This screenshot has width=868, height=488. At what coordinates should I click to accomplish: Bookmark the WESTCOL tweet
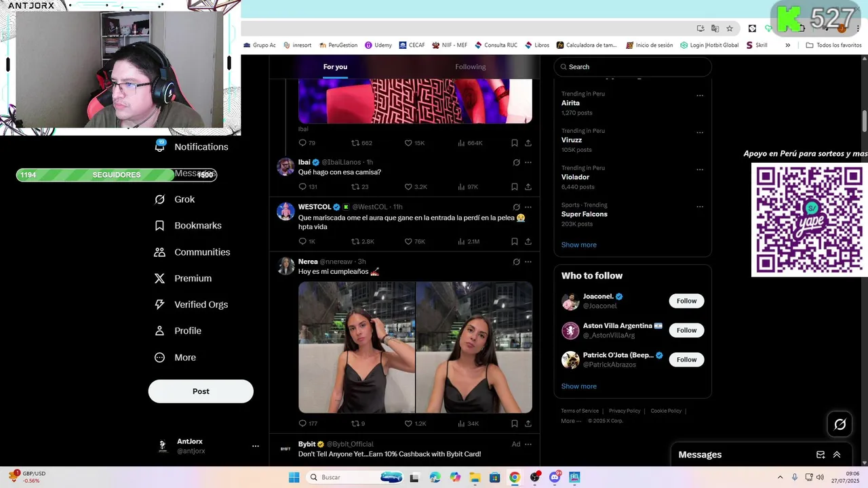[x=515, y=241]
